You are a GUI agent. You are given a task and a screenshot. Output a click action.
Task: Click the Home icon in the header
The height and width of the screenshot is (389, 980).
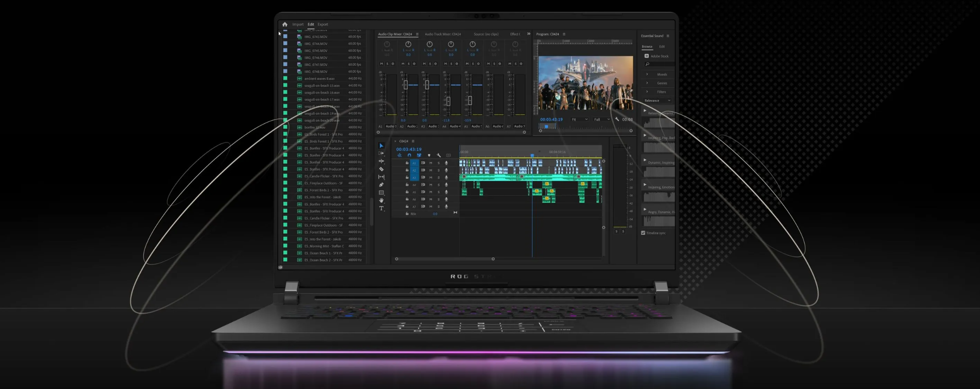click(x=285, y=24)
